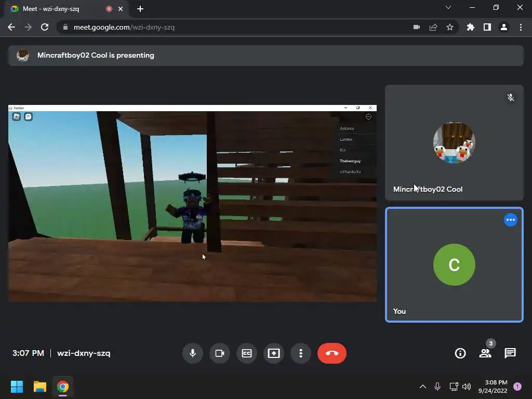Open File Explorer from taskbar
This screenshot has height=399, width=532.
[39, 387]
